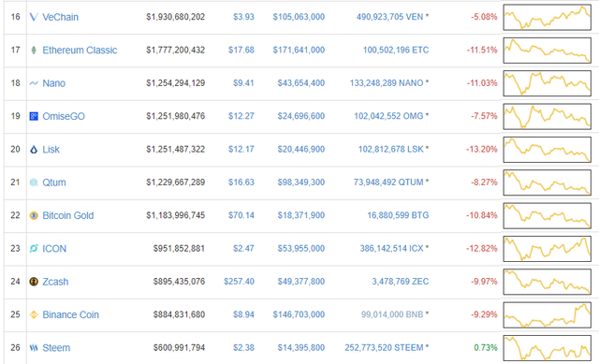The height and width of the screenshot is (364, 599).
Task: Open the Lisk name link
Action: click(x=51, y=150)
